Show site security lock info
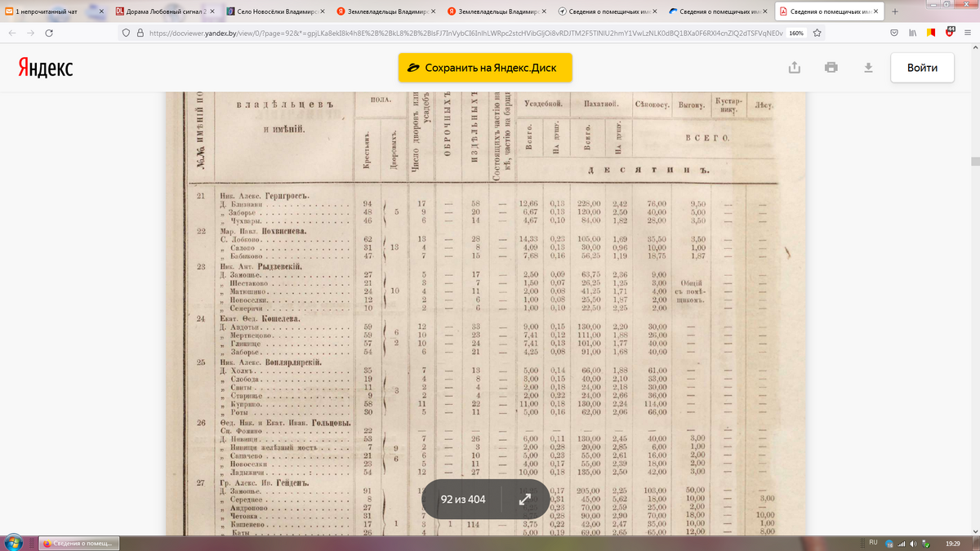The image size is (980, 551). pyautogui.click(x=140, y=33)
